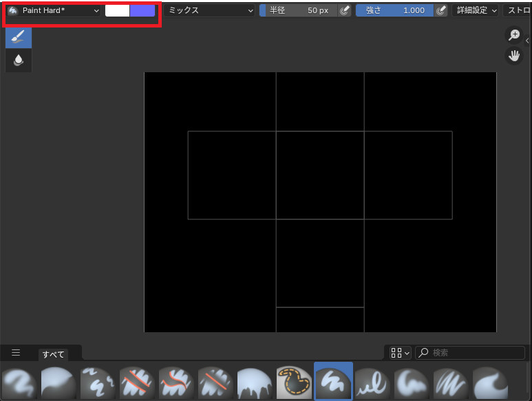Toggle pen pressure for 強さ strength
Screen dimensions: 532x401
click(x=440, y=10)
